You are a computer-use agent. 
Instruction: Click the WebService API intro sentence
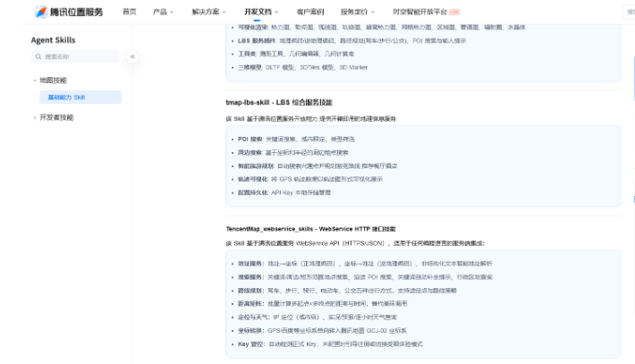coord(355,243)
